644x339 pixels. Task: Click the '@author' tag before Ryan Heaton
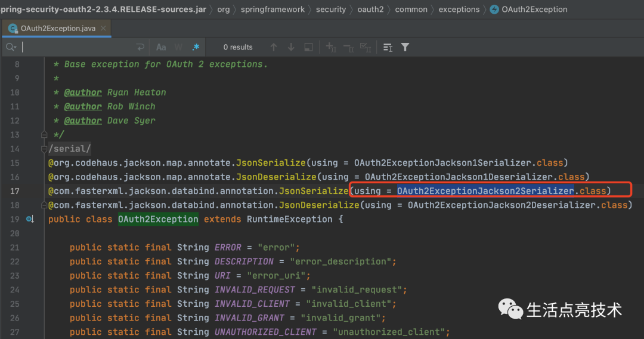[x=83, y=93]
